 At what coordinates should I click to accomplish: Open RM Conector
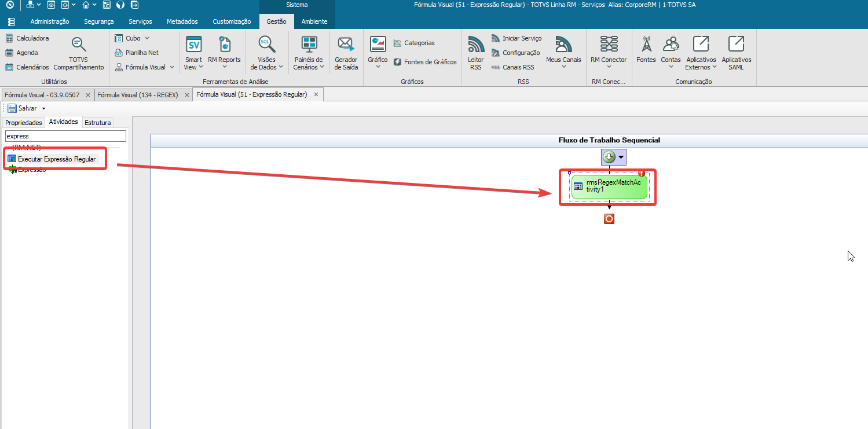609,53
